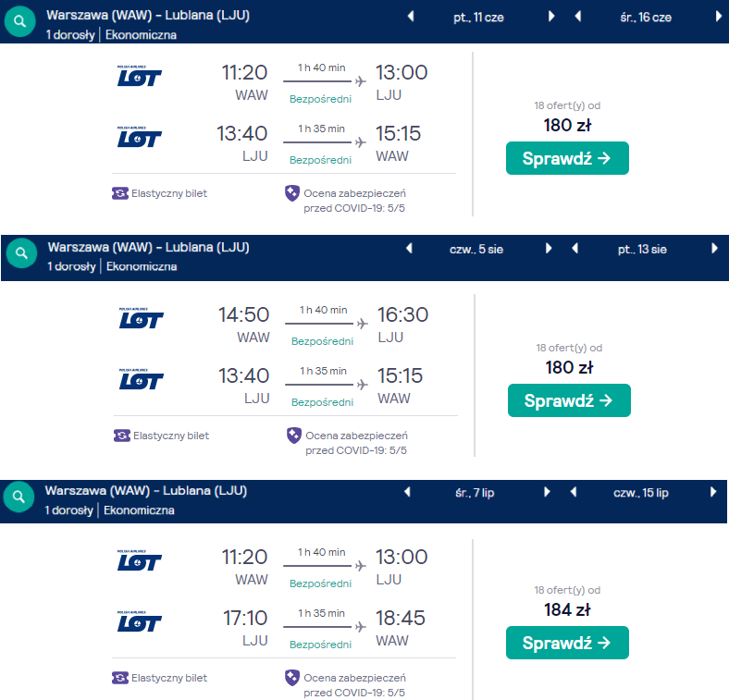This screenshot has width=729, height=700.
Task: Move the departure czw., 5 sie back one day
Action: (x=409, y=248)
